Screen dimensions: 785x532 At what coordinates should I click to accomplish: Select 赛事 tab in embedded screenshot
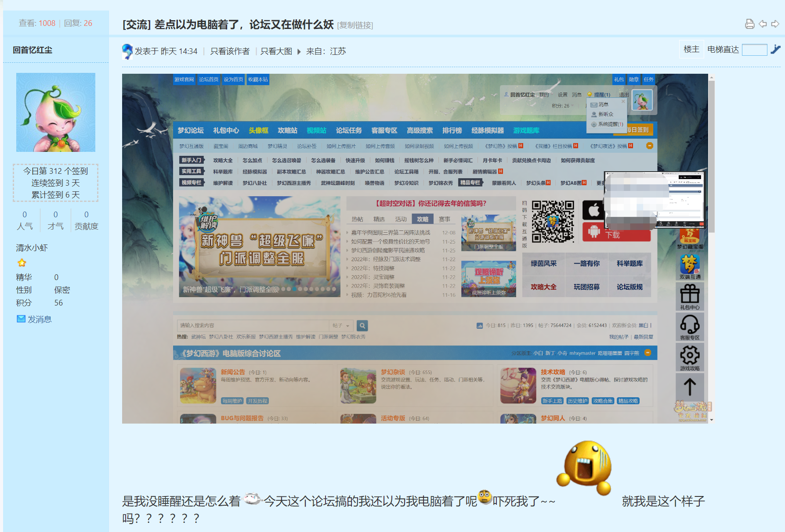445,219
